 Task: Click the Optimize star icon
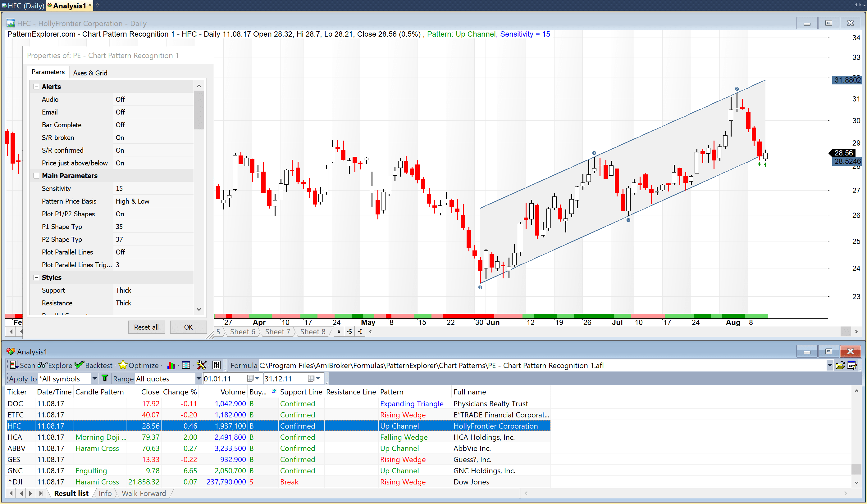[x=123, y=365]
